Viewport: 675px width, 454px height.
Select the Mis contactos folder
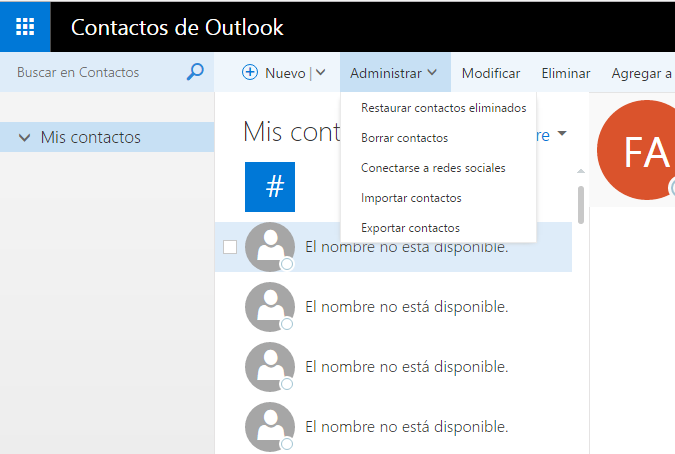click(x=107, y=137)
